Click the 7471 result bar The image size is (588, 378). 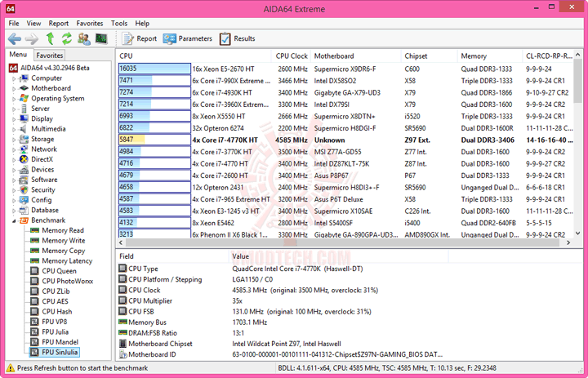coord(154,81)
